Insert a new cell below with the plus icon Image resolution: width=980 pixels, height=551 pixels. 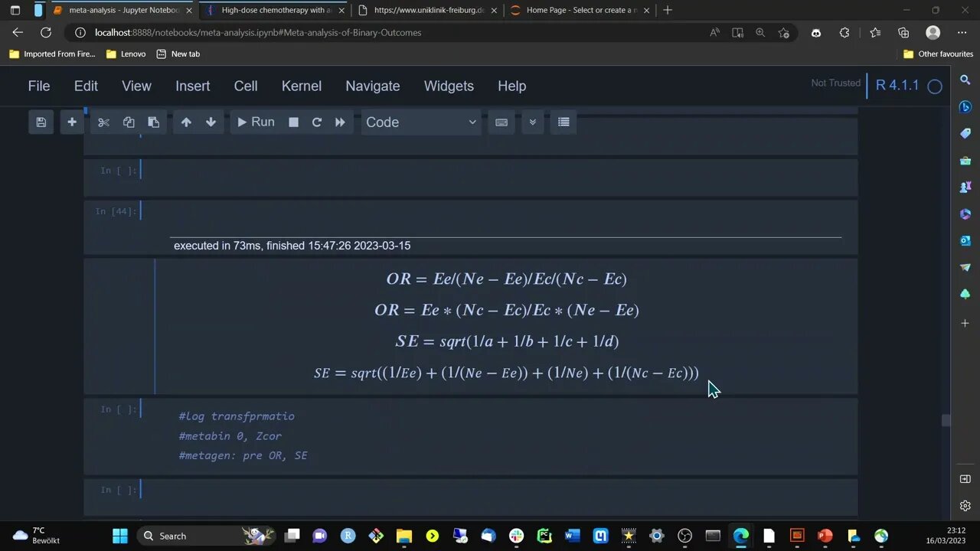(72, 122)
